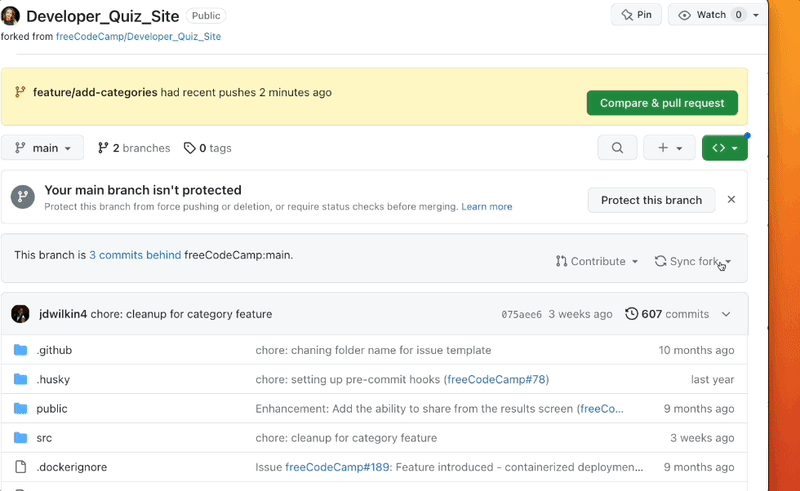Viewport: 800px width, 491px height.
Task: Click the Sync fork refresh icon
Action: tap(660, 261)
